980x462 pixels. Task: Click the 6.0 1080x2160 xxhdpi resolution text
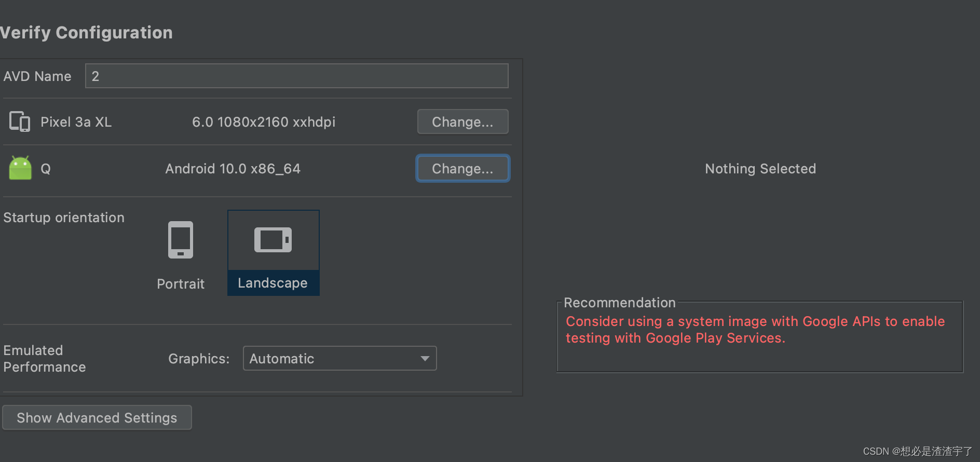pos(264,122)
